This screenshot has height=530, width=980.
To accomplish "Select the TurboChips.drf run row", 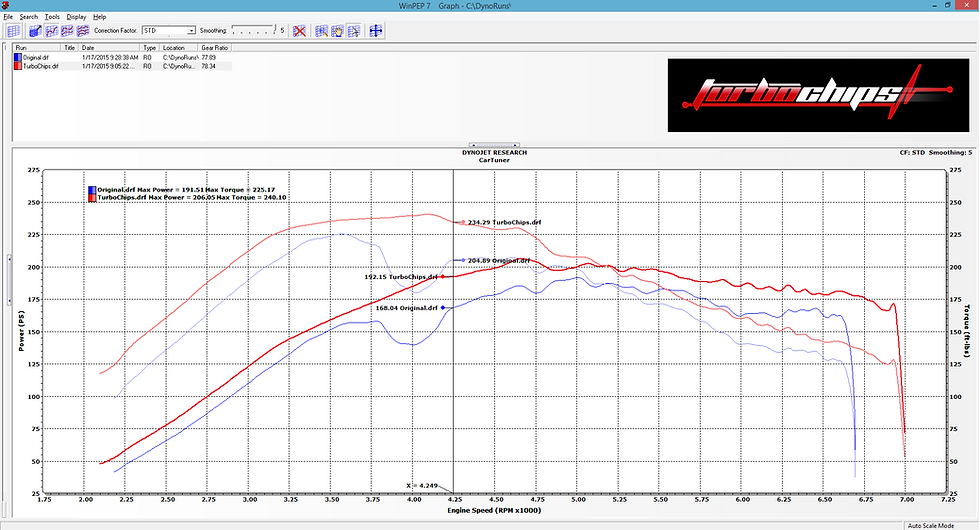I will (122, 66).
